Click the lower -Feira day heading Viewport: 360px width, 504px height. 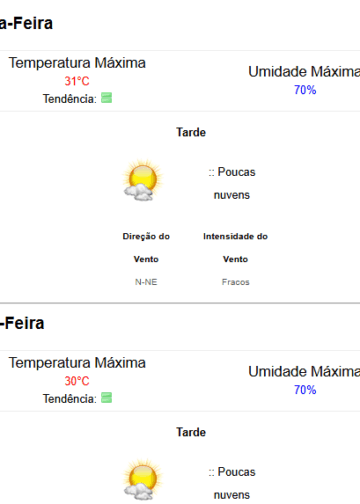pyautogui.click(x=22, y=323)
